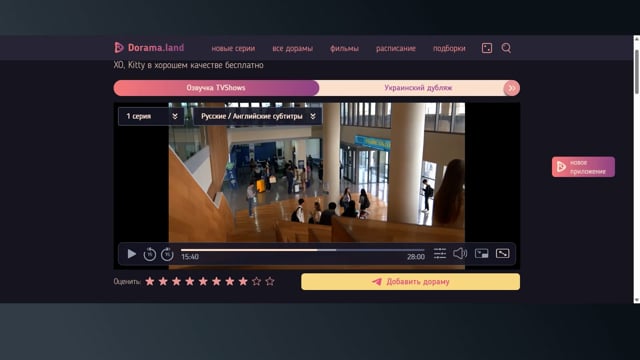Rate with the fifth star

coord(203,281)
